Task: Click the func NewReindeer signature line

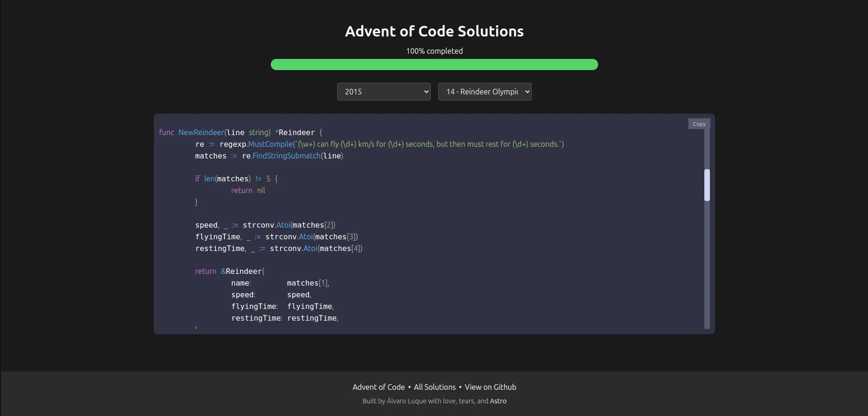Action: pos(240,133)
